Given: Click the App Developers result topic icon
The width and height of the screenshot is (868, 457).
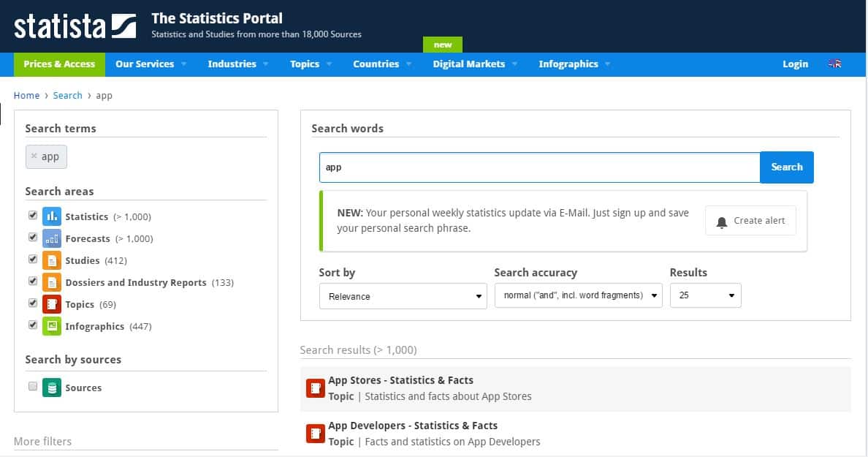Looking at the screenshot, I should click(x=316, y=433).
